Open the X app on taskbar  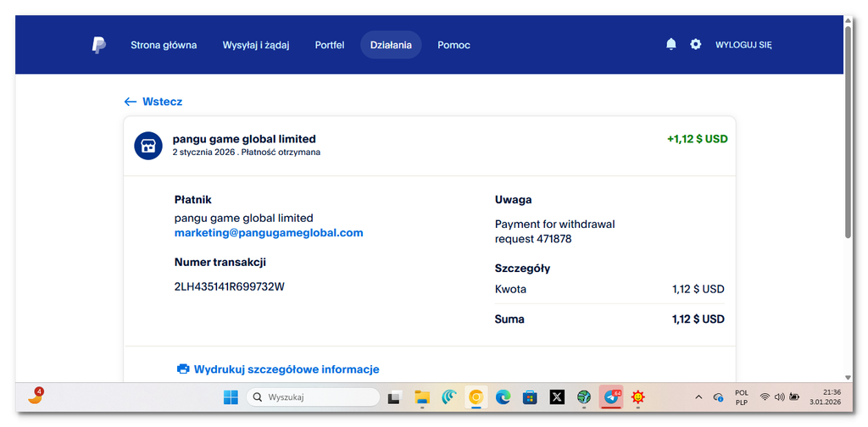click(557, 397)
